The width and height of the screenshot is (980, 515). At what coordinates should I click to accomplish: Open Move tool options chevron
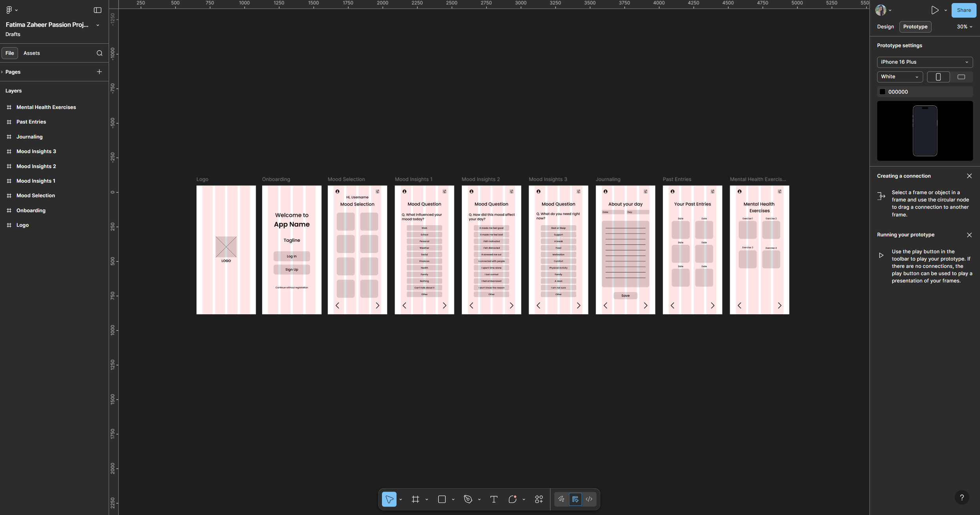coord(401,499)
